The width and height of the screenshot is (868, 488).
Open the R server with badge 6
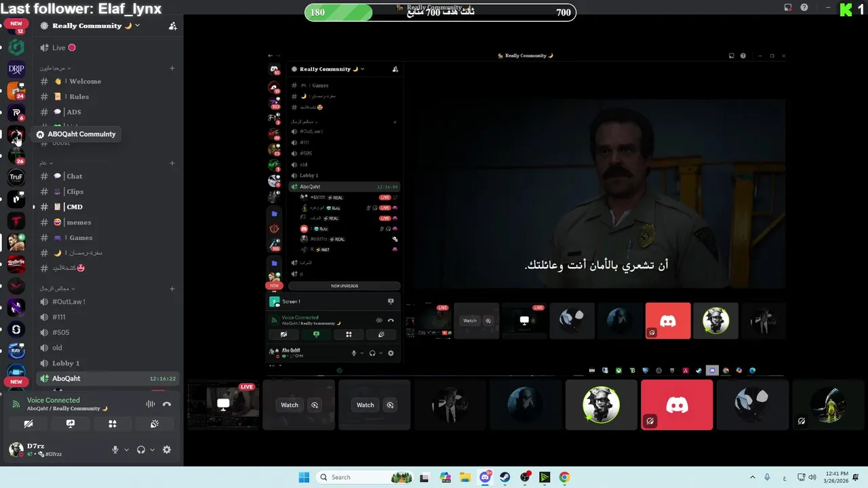[16, 112]
